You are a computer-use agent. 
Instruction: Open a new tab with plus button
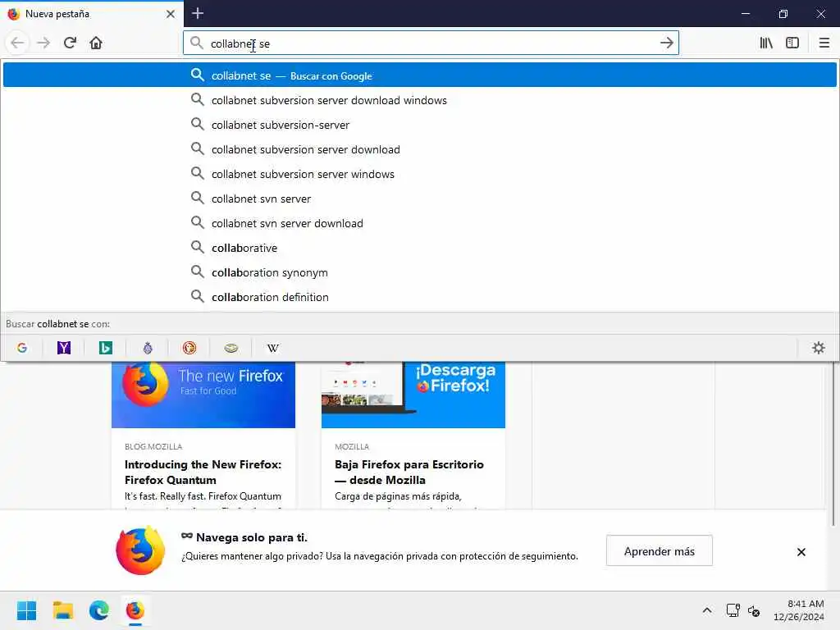point(198,13)
